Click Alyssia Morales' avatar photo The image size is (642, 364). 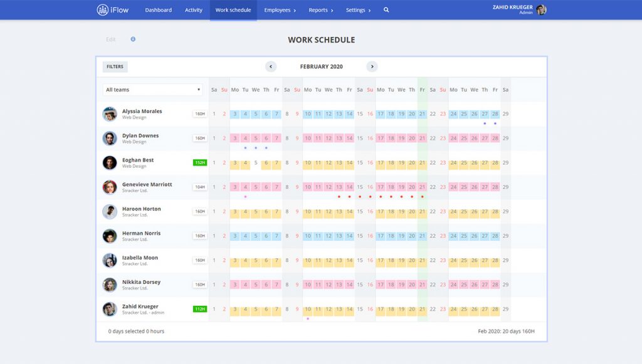[110, 114]
